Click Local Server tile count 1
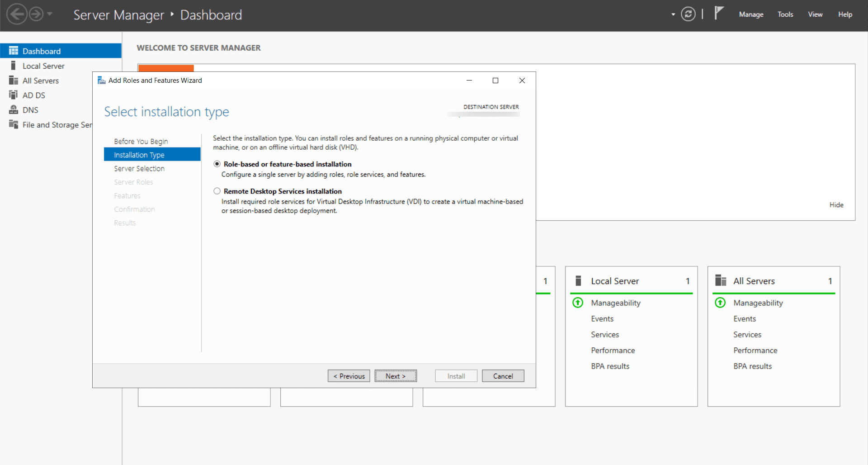 point(688,281)
